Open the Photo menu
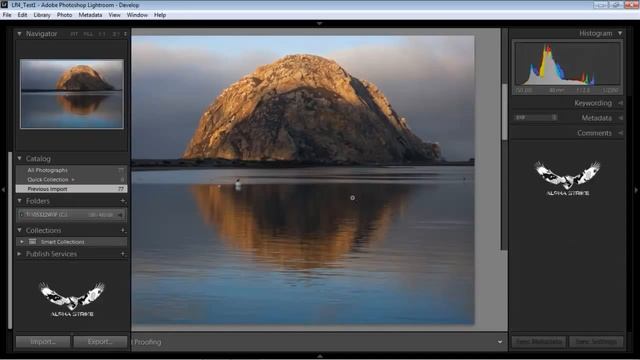 tap(64, 15)
